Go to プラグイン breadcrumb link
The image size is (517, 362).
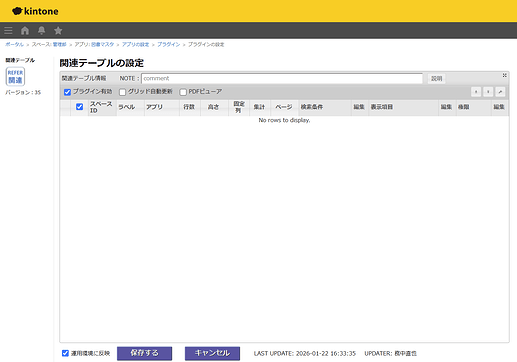tap(169, 44)
